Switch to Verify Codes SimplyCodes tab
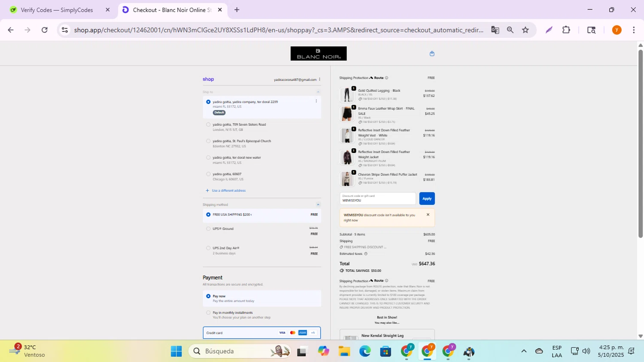 click(x=57, y=10)
